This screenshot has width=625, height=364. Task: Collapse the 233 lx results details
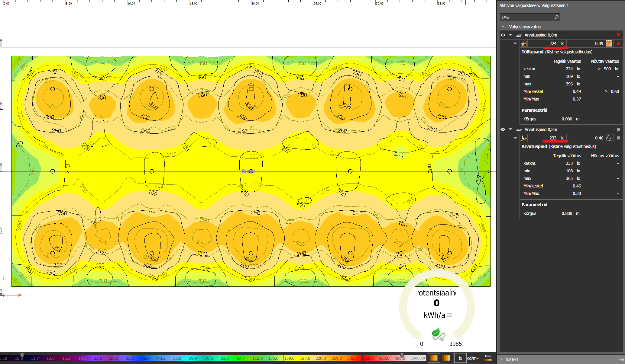point(515,138)
